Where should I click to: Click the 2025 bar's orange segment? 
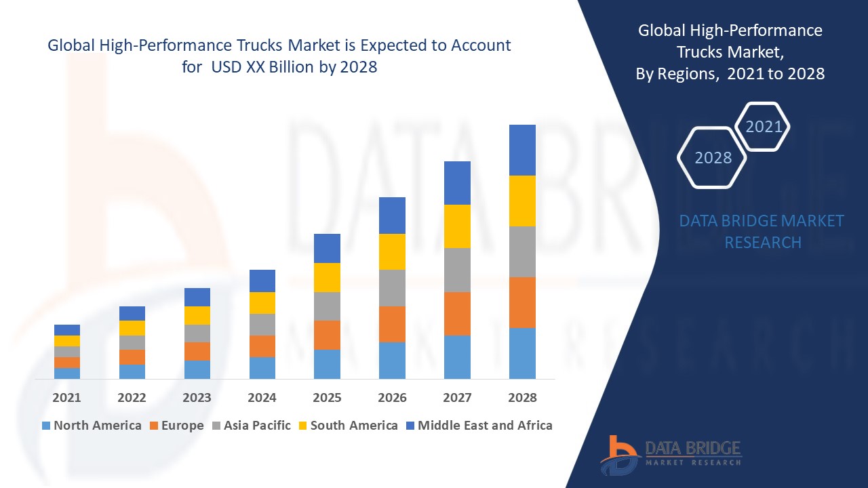(x=327, y=335)
